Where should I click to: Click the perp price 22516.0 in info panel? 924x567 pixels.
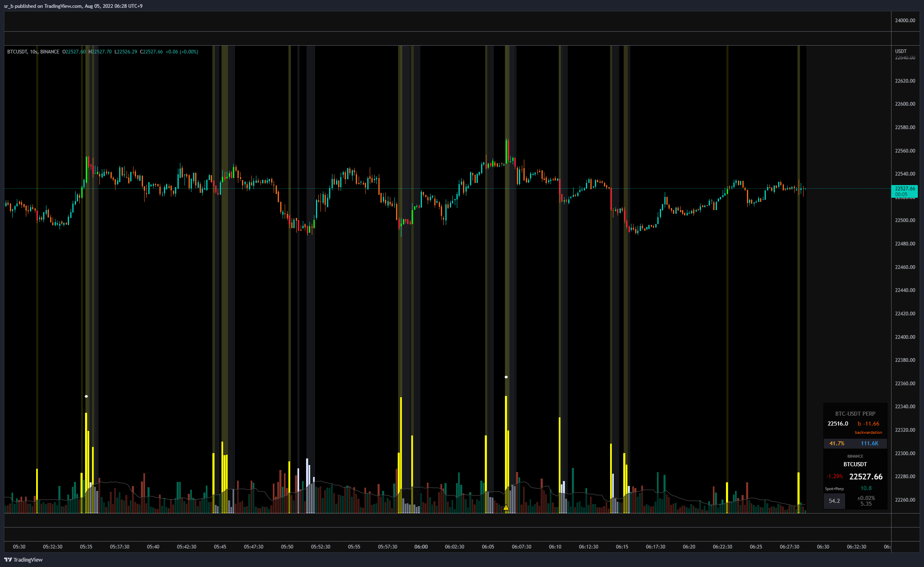(838, 424)
